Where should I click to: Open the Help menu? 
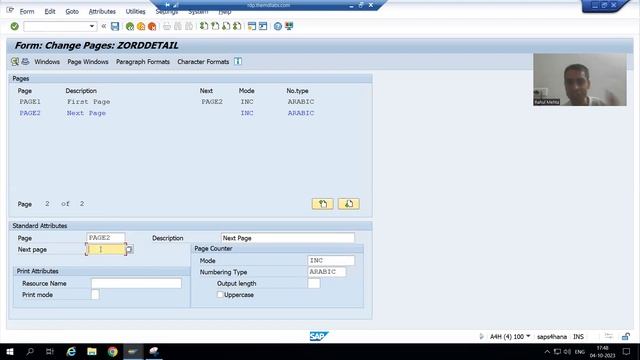(x=224, y=12)
